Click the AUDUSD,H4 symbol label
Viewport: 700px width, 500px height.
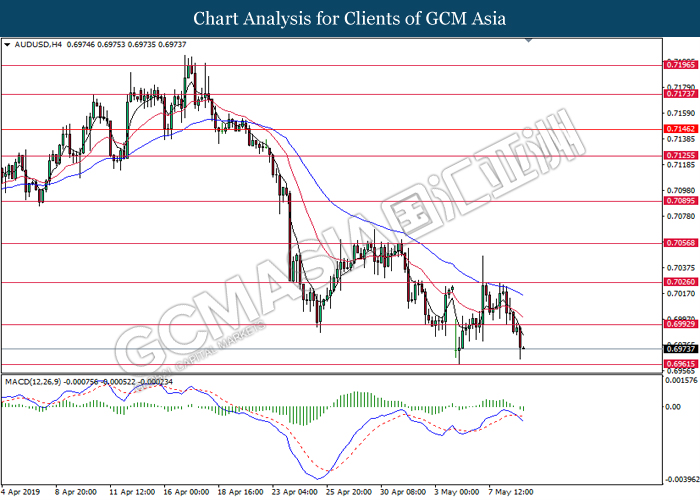(36, 46)
